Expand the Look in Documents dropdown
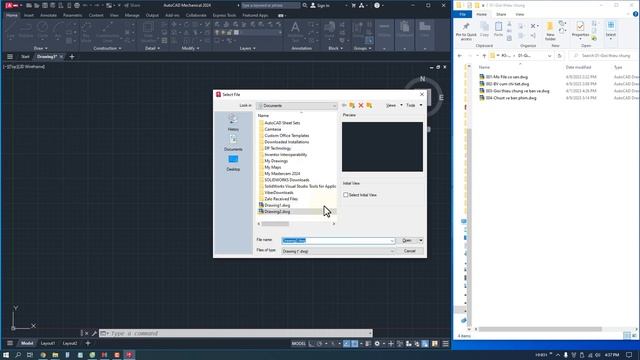The width and height of the screenshot is (640, 360). [333, 106]
